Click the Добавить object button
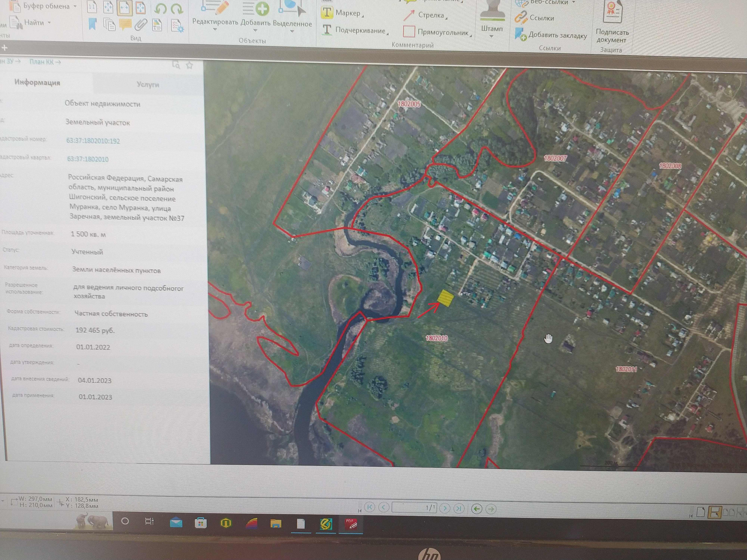747x560 pixels. tap(255, 14)
